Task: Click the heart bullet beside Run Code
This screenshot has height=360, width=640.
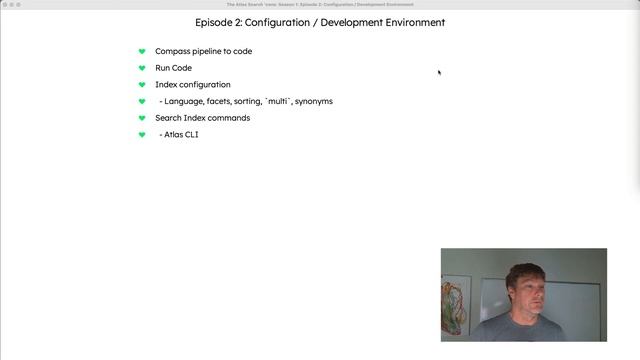Action: point(142,68)
